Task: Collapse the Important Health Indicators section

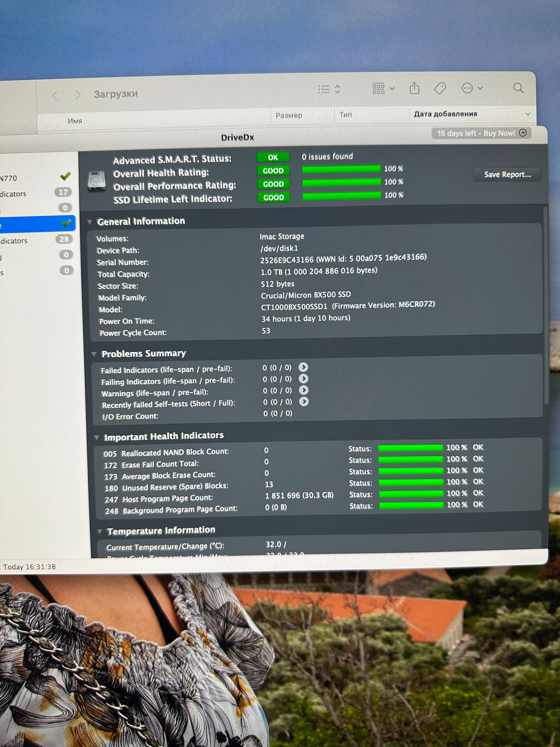Action: [x=97, y=437]
